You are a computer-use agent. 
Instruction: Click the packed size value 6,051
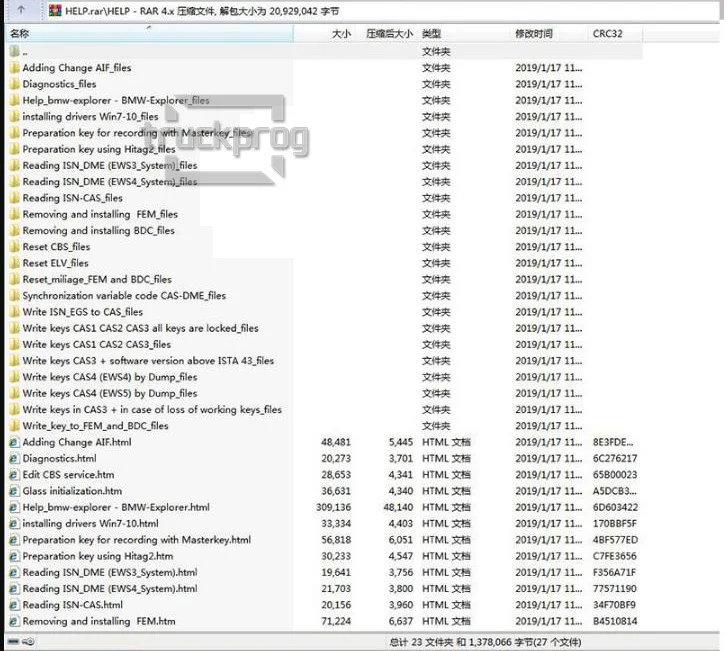tap(401, 540)
